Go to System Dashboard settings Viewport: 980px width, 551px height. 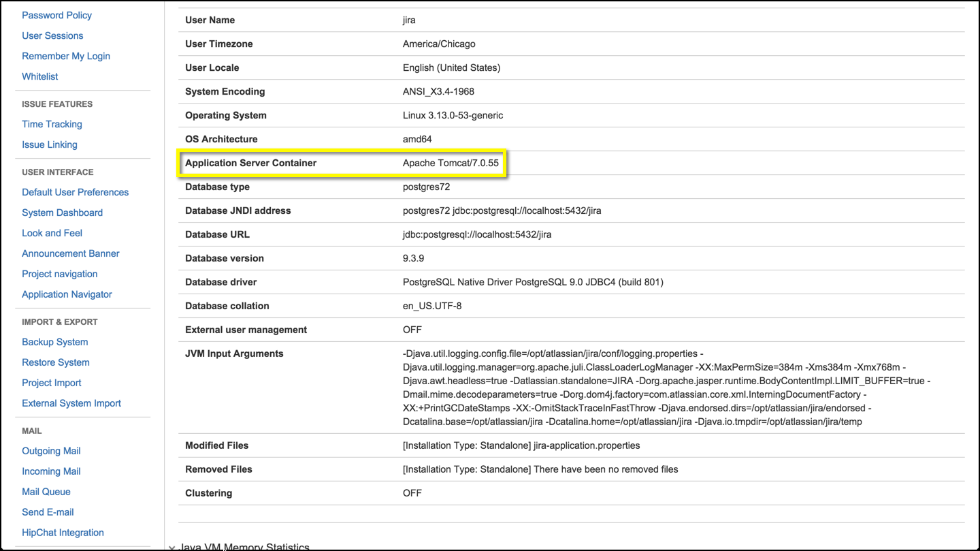62,212
